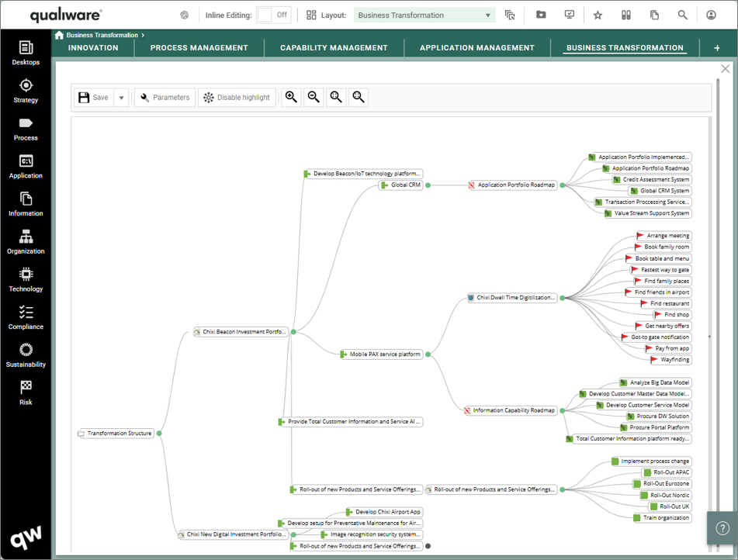Open the Application sidebar section
738x560 pixels.
(x=26, y=166)
